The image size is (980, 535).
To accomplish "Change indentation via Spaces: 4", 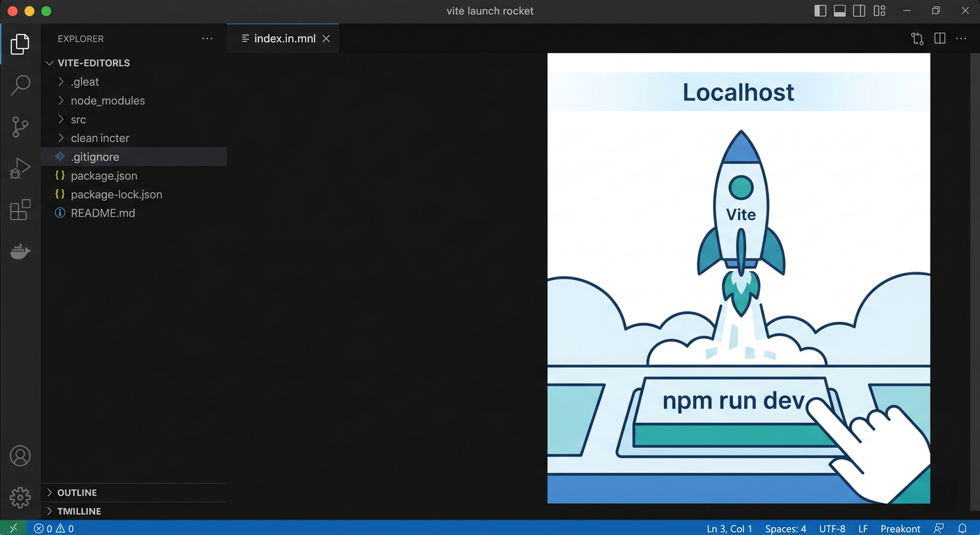I will (785, 529).
